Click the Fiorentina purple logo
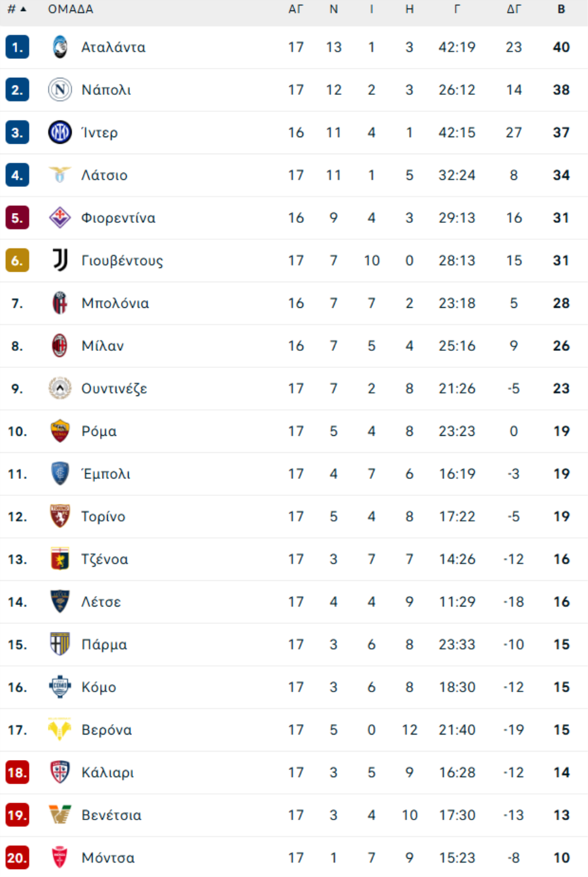This screenshot has width=588, height=877. (x=59, y=218)
